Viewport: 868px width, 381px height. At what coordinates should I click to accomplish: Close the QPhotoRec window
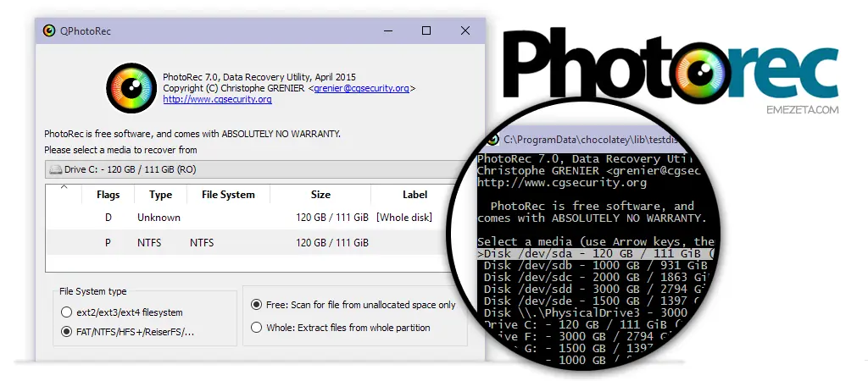(x=465, y=30)
